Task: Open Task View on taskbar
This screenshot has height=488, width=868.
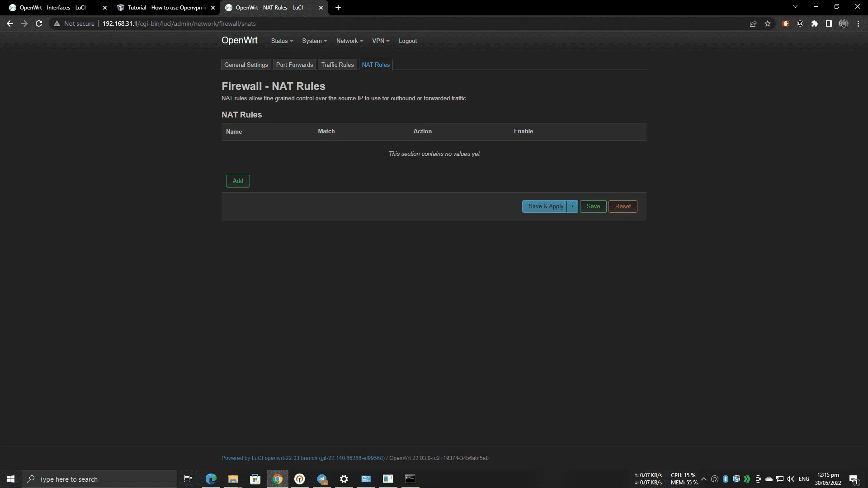Action: coord(188,479)
